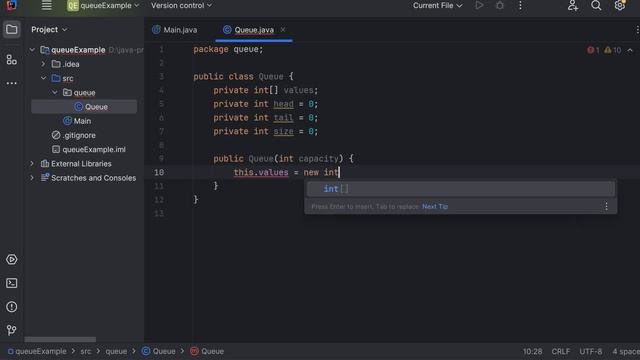
Task: Click 4 spaces indent setting
Action: 626,351
